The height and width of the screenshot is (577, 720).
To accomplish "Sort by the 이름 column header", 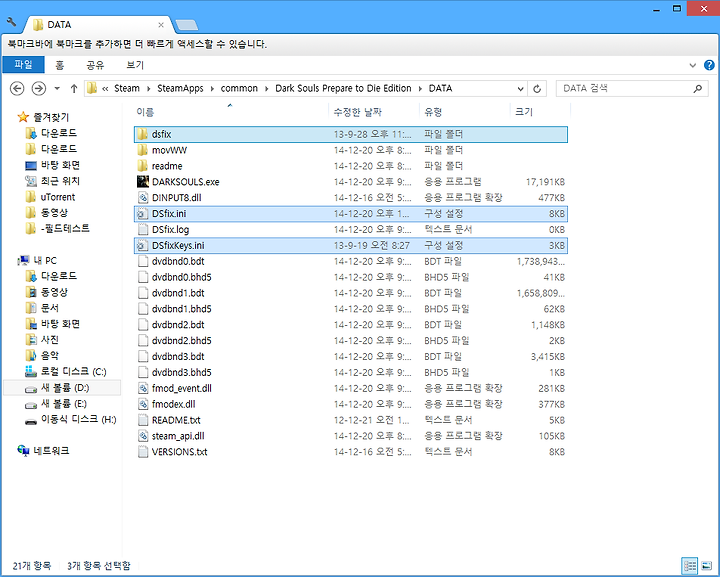I will point(145,112).
